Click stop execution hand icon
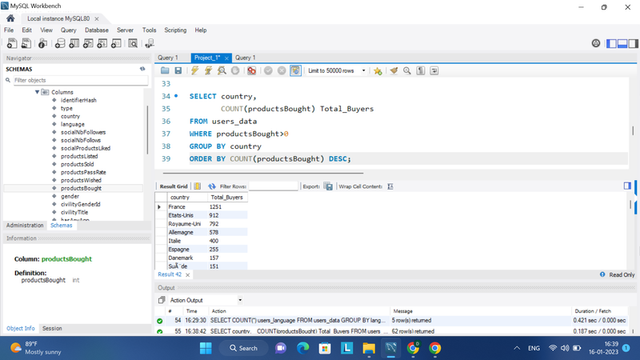The width and height of the screenshot is (640, 360). [235, 71]
